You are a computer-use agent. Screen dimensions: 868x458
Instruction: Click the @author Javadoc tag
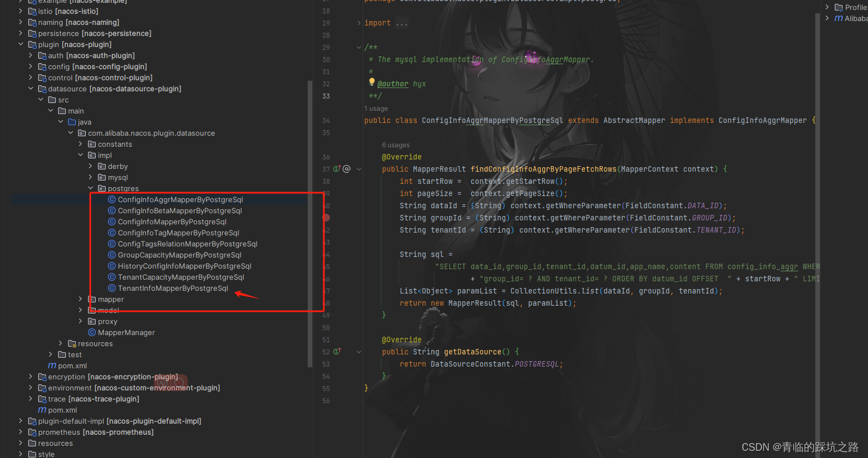(x=393, y=84)
